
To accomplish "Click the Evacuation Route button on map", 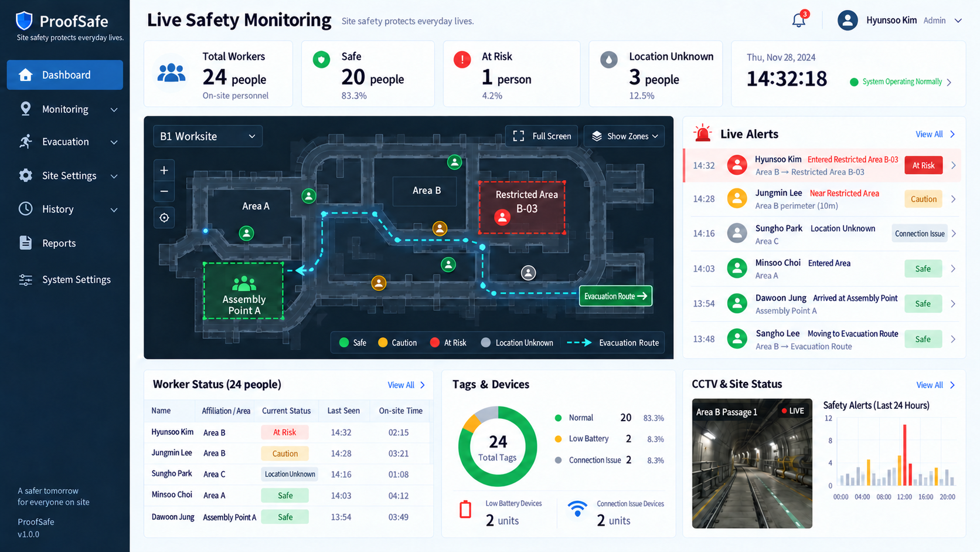I will tap(615, 296).
